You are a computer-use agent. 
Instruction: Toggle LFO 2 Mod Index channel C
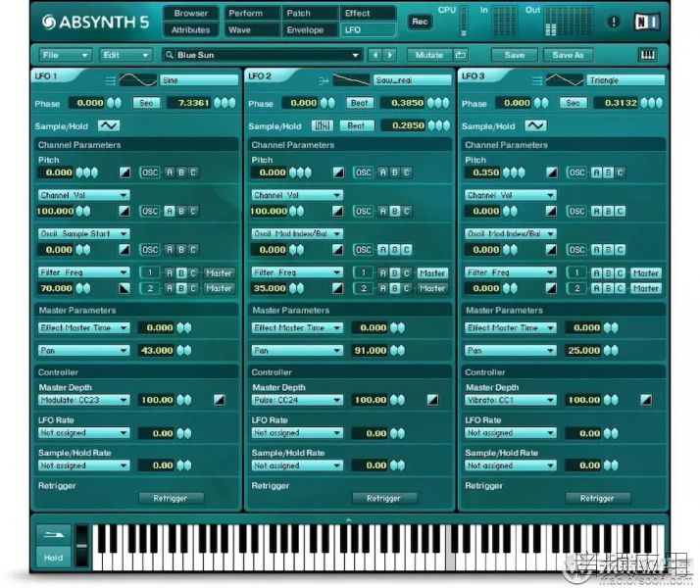coord(406,250)
